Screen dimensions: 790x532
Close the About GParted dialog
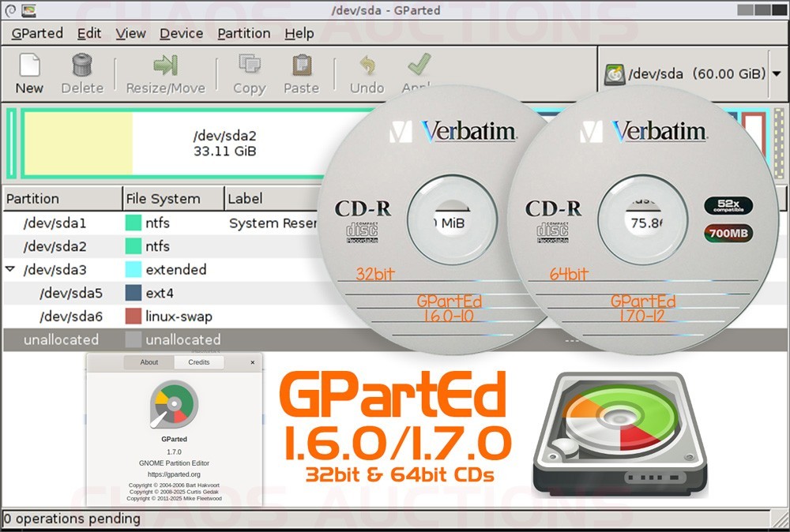[253, 362]
